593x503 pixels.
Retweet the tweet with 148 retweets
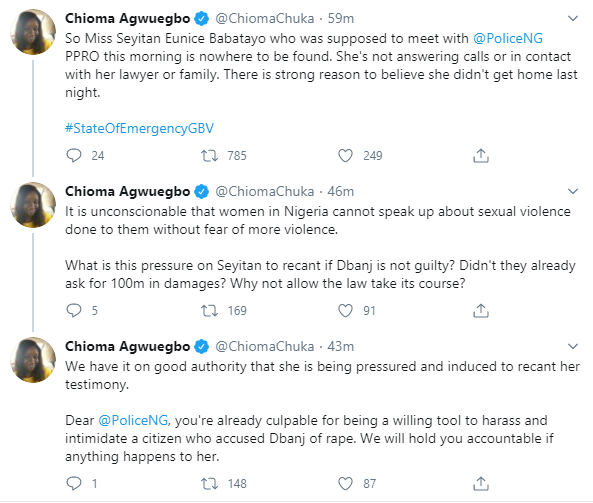tap(209, 483)
